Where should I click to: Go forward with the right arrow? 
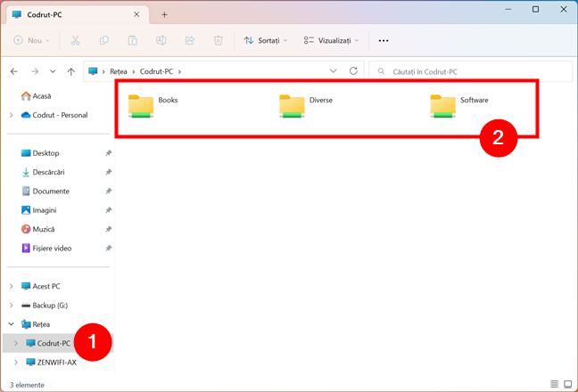(35, 71)
